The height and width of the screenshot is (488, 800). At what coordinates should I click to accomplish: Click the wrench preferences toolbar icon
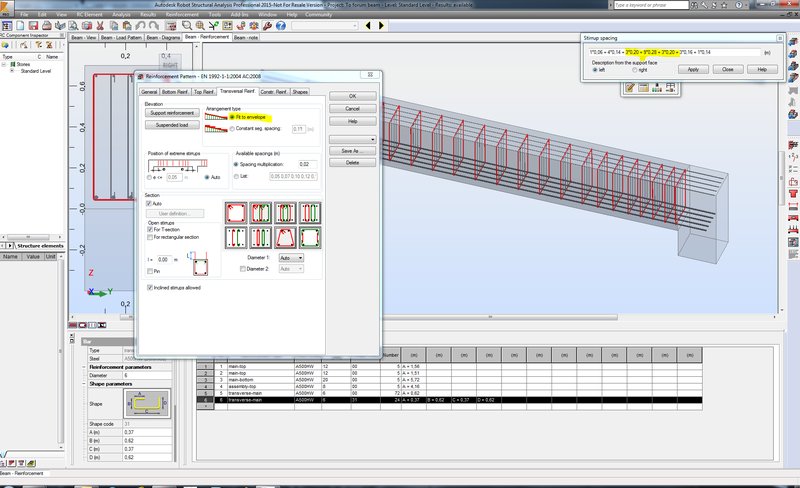pos(267,26)
